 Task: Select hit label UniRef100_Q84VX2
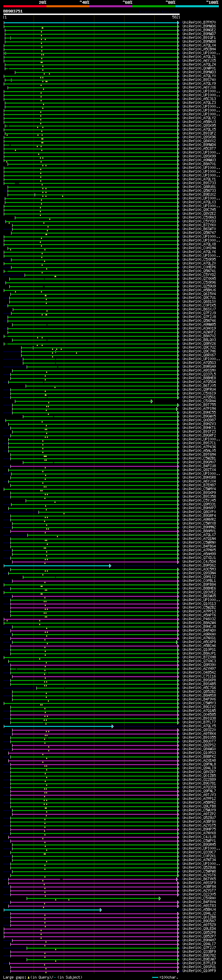click(x=199, y=141)
